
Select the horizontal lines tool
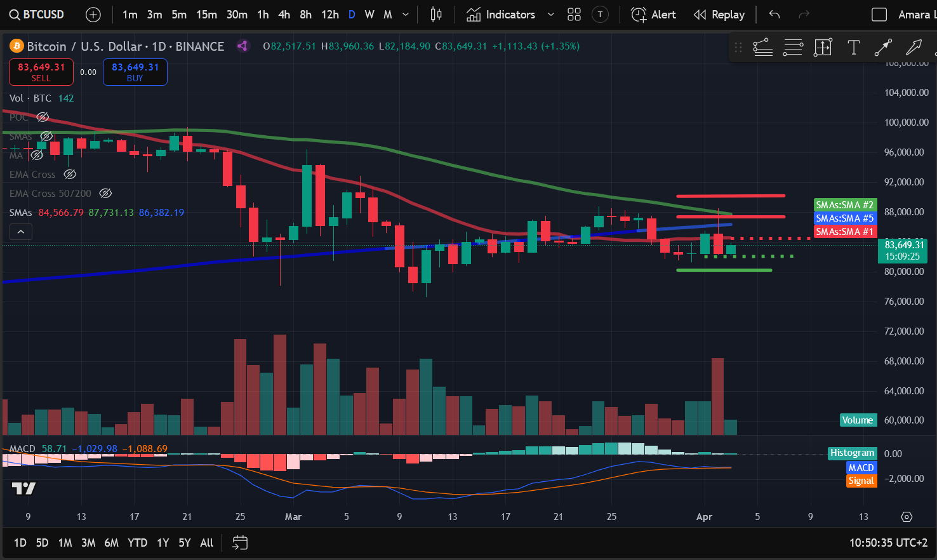pos(793,47)
